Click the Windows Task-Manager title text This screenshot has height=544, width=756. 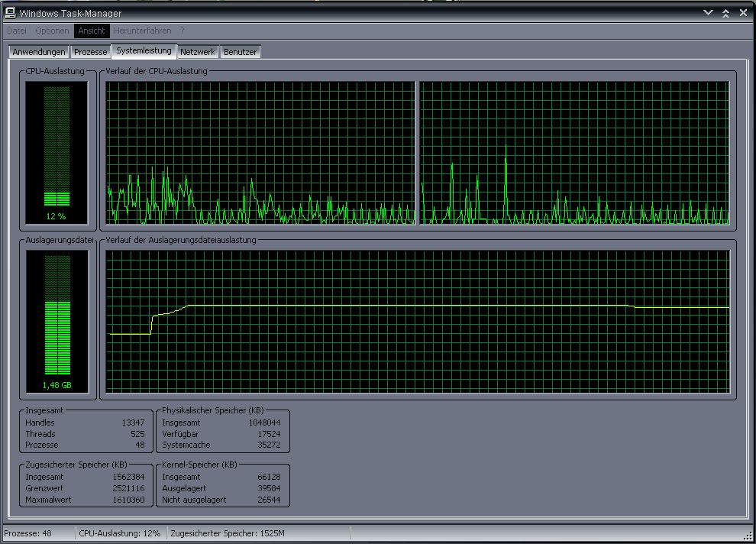(x=70, y=14)
